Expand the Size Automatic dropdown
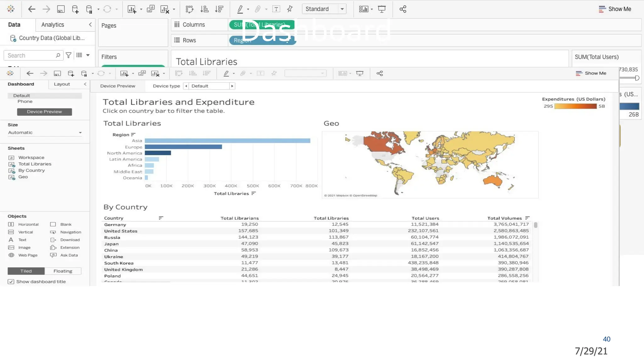 45,133
